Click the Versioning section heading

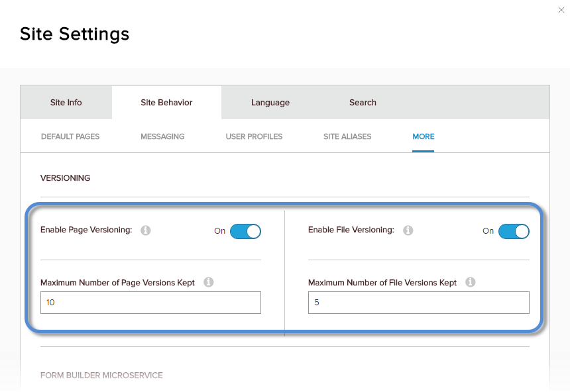(x=66, y=178)
